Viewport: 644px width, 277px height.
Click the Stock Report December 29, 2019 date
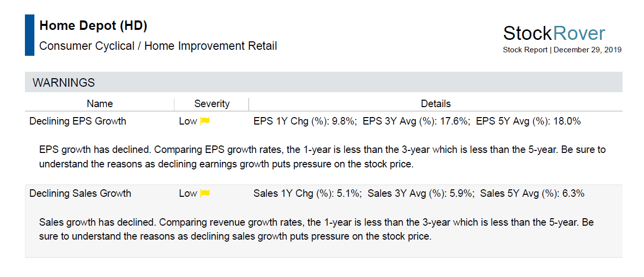(562, 50)
